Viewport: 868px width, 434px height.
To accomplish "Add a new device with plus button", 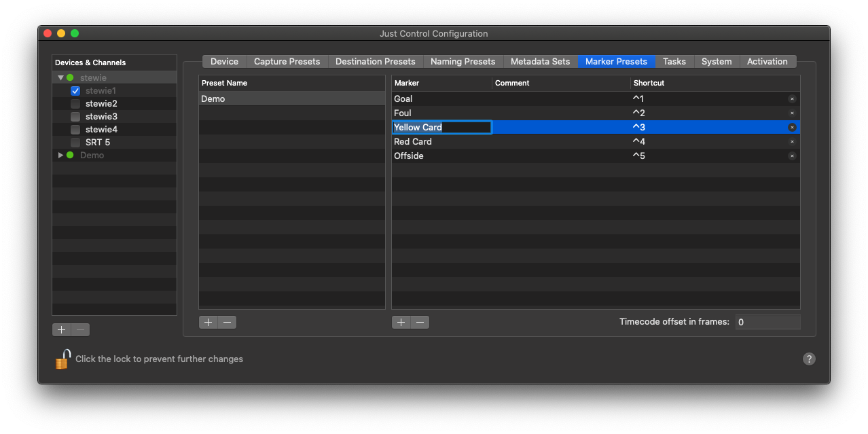I will (x=62, y=329).
